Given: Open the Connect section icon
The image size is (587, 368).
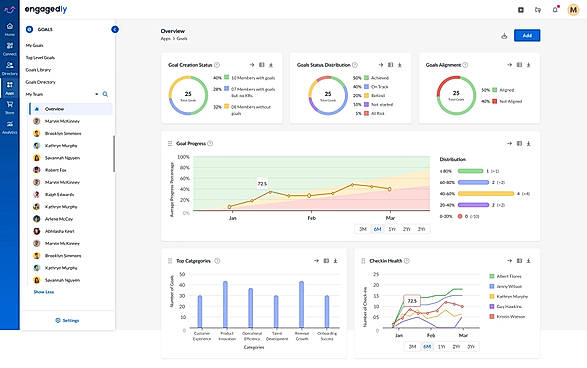Looking at the screenshot, I should click(x=10, y=49).
